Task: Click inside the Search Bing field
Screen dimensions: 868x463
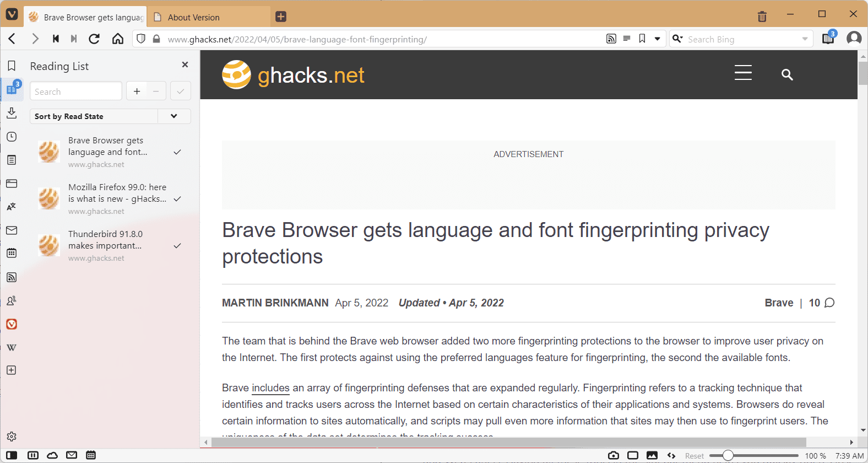Action: pyautogui.click(x=741, y=39)
